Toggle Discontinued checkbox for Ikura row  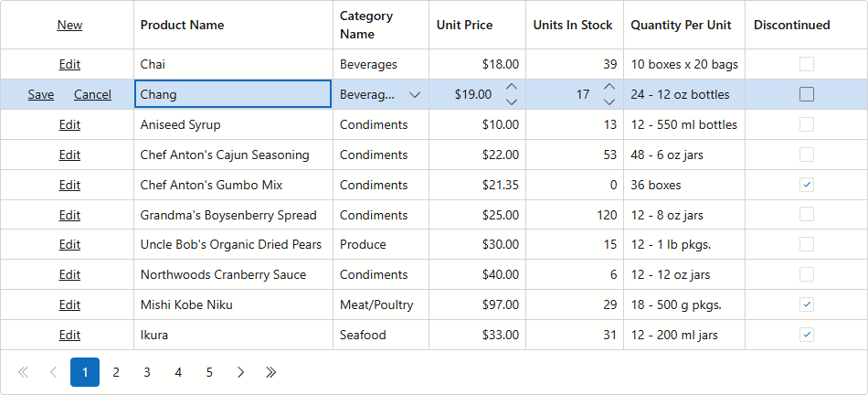coord(807,335)
